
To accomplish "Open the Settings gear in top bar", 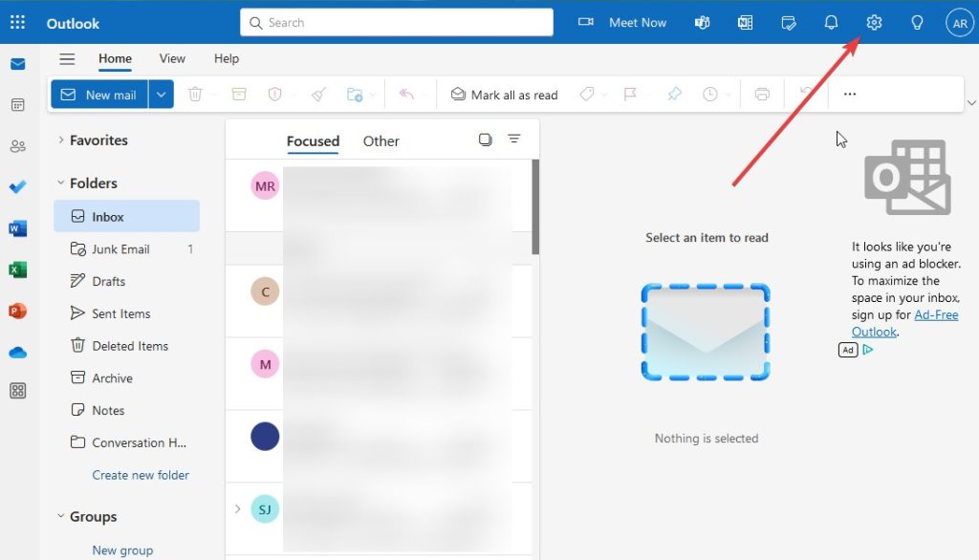I will 874,22.
